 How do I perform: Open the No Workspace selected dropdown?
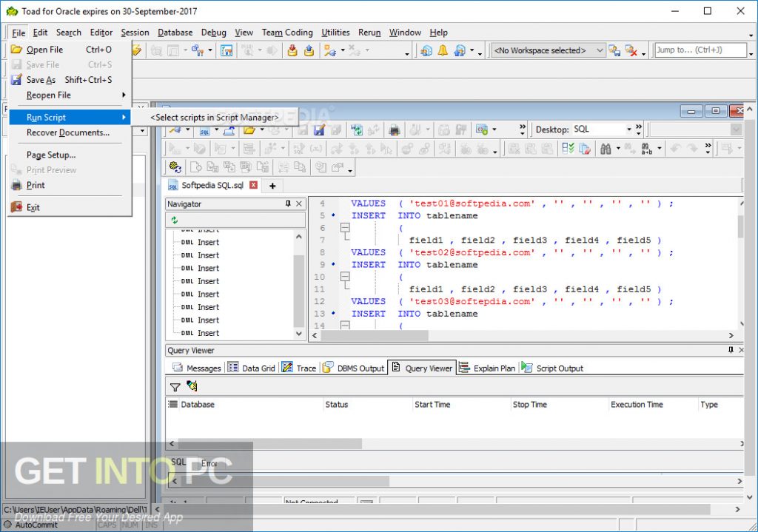[600, 50]
